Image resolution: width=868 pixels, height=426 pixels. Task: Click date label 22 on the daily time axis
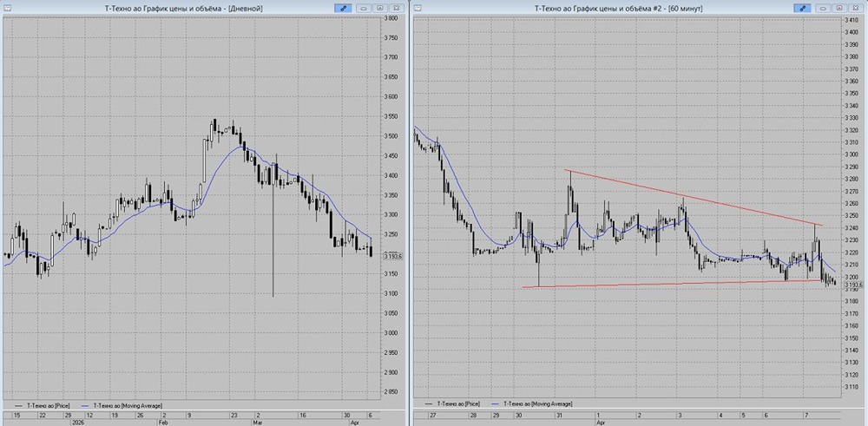tap(41, 415)
